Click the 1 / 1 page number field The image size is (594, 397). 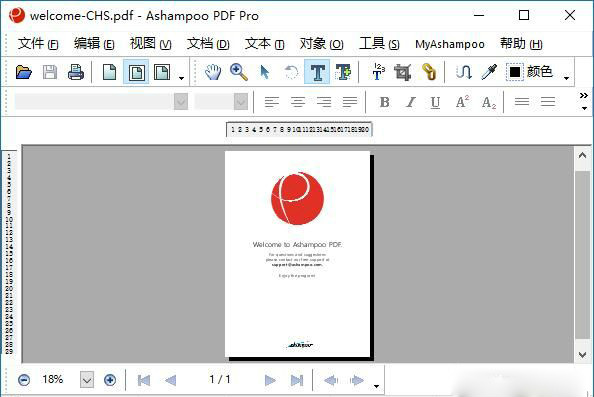tap(220, 379)
